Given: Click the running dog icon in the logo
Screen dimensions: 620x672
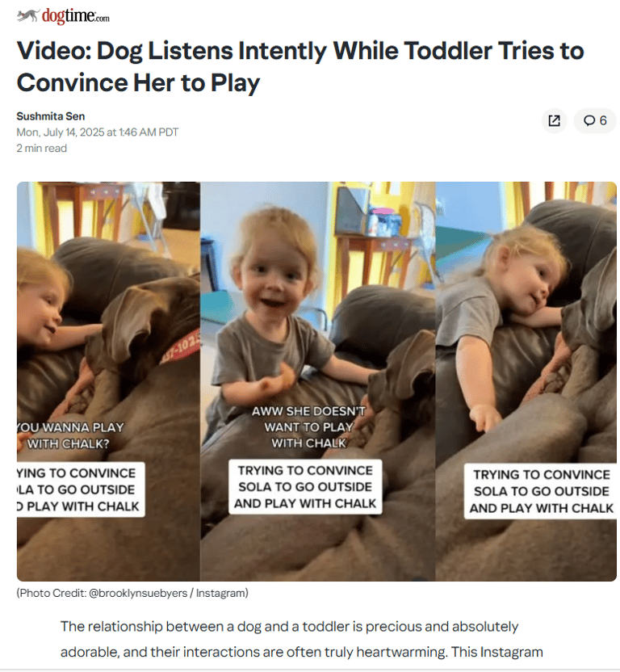Looking at the screenshot, I should (x=28, y=15).
